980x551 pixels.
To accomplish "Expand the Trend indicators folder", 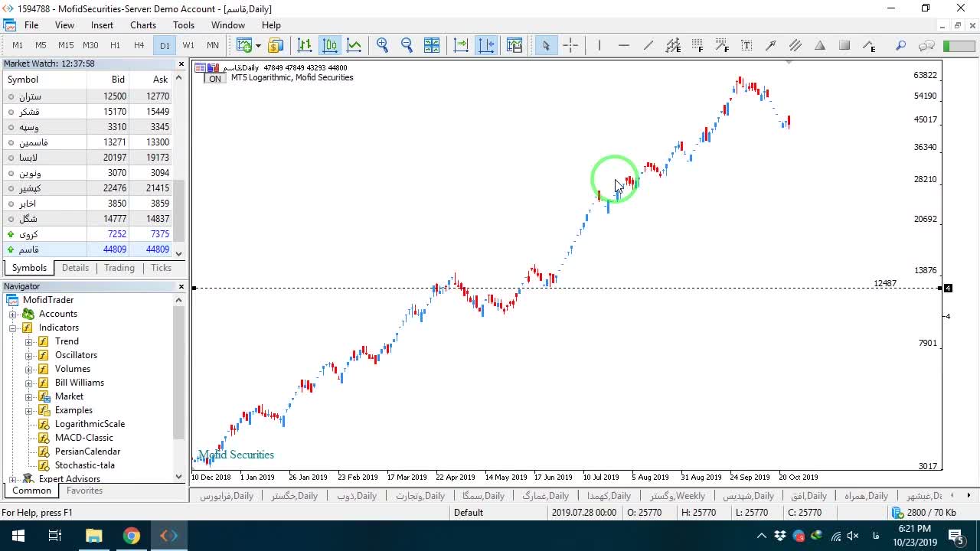I will [x=29, y=341].
